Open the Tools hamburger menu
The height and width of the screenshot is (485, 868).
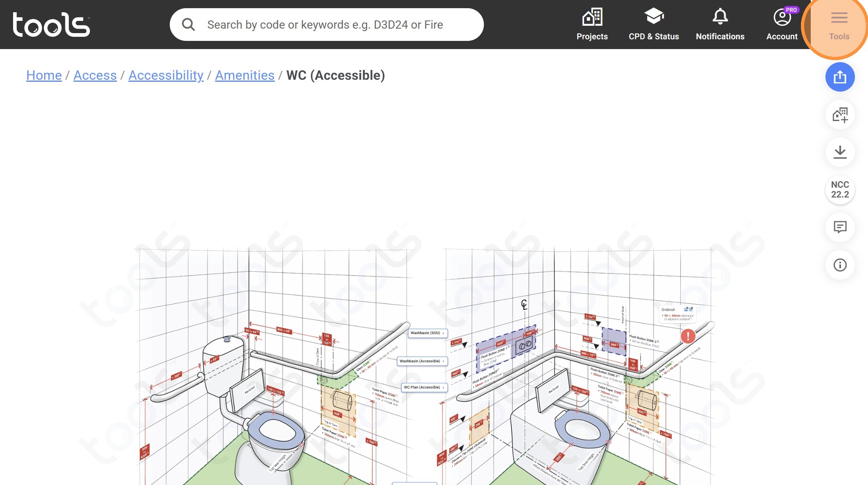pos(839,25)
